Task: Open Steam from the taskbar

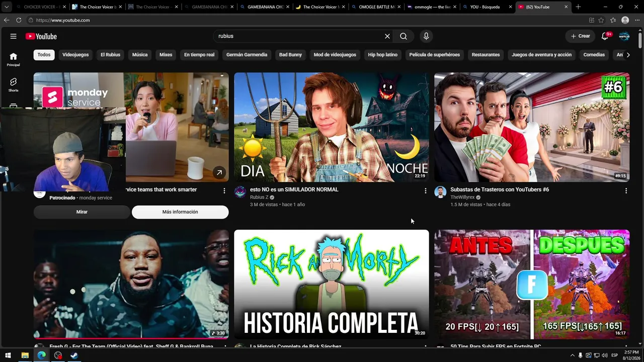Action: [x=74, y=355]
